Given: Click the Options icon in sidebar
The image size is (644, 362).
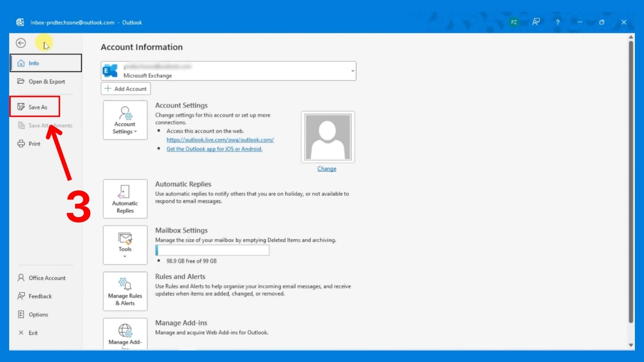Looking at the screenshot, I should click(x=21, y=314).
